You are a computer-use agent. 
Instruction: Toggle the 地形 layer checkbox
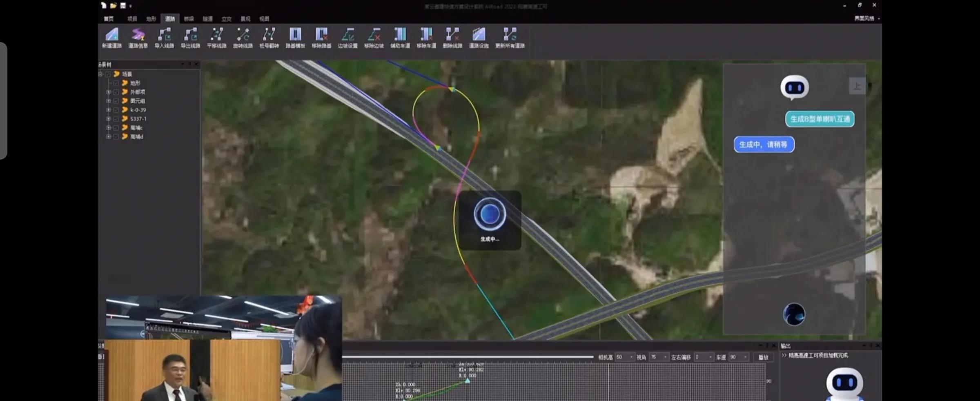tap(116, 83)
